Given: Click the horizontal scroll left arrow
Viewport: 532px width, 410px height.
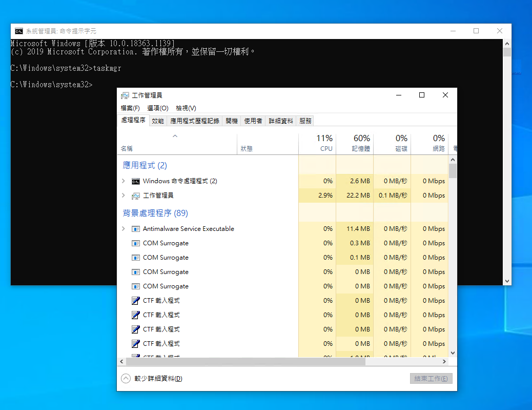Looking at the screenshot, I should 121,362.
